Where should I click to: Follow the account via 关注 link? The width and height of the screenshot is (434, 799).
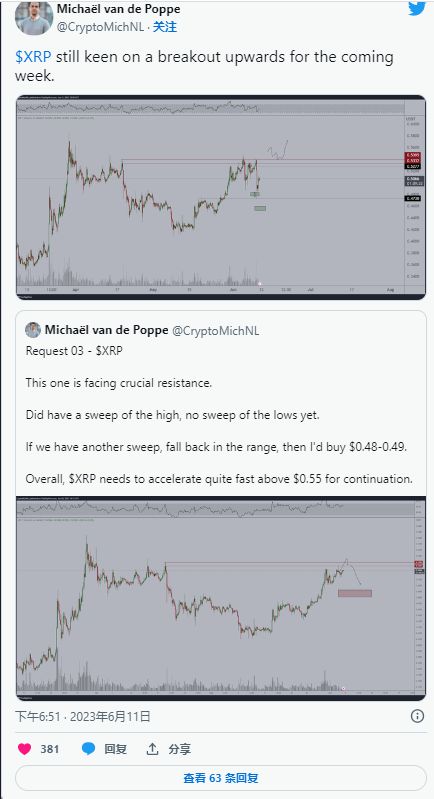[x=165, y=27]
